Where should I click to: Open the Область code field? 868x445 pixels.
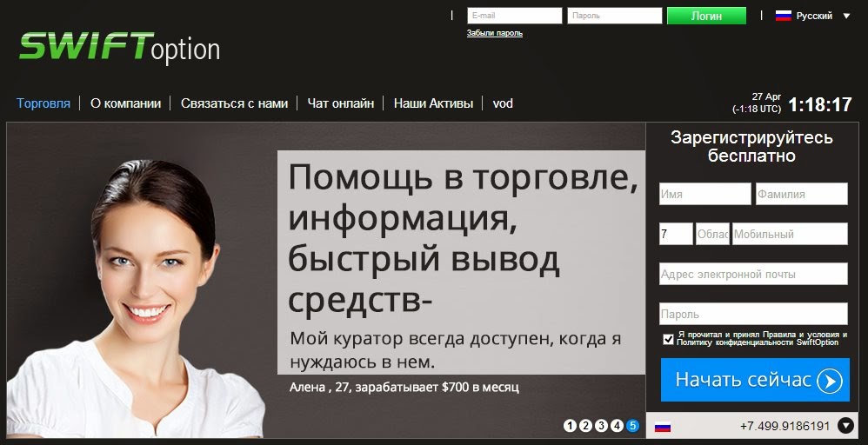[x=712, y=234]
